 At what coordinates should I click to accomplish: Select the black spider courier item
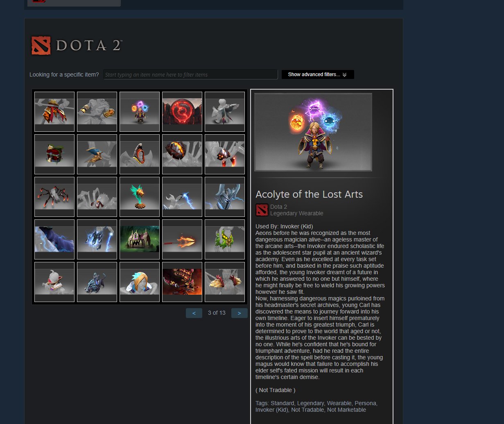tap(54, 197)
